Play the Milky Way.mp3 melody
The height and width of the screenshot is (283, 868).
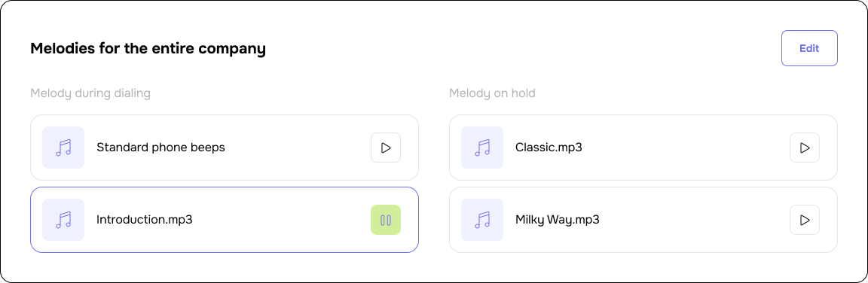click(805, 220)
